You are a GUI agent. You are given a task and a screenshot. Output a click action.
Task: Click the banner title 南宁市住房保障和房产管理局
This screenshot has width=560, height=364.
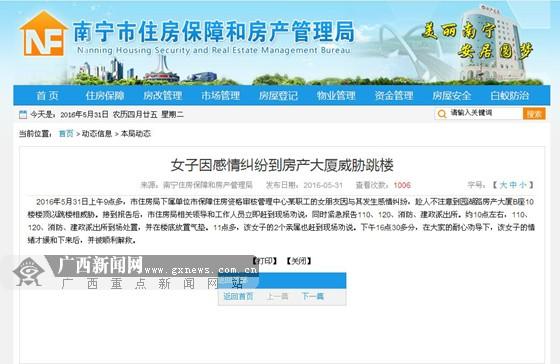(x=214, y=32)
